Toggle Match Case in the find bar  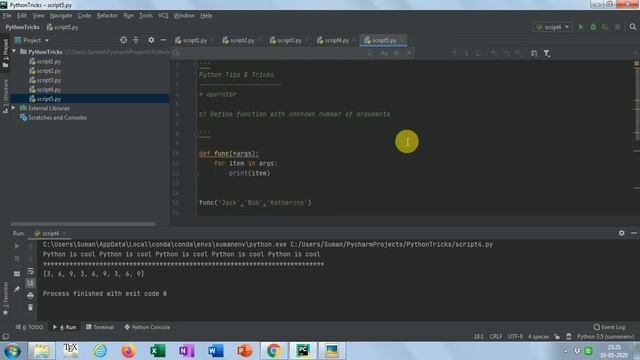[x=384, y=53]
